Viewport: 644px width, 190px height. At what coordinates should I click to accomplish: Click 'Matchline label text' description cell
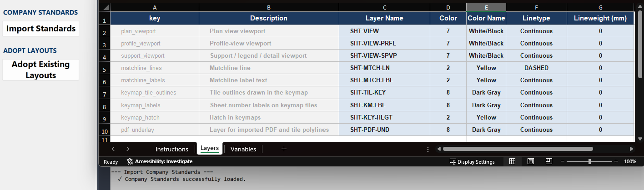pos(269,80)
